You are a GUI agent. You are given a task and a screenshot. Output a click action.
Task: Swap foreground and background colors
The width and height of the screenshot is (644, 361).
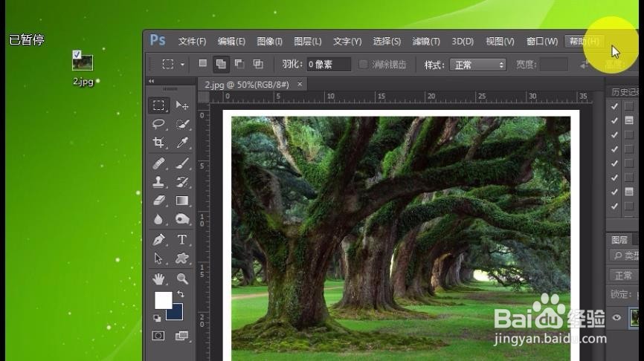(180, 293)
